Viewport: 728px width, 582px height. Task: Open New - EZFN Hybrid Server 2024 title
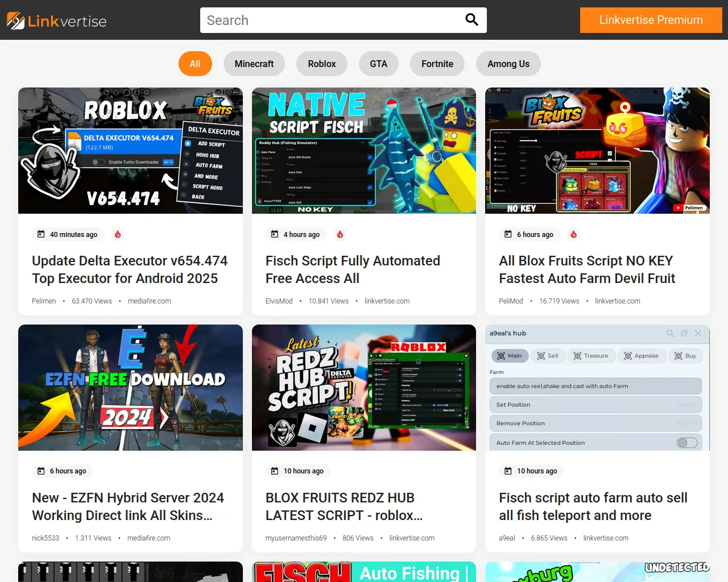tap(128, 506)
